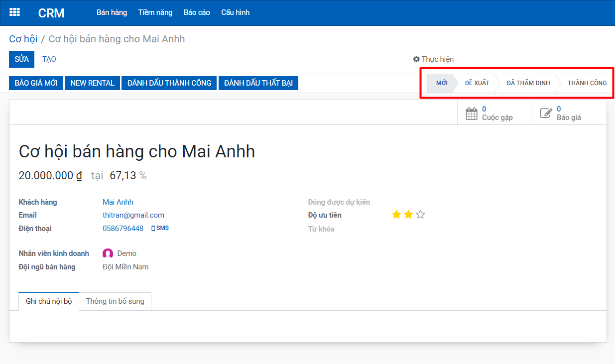
Task: Switch to Ghi chú nội bộ tab
Action: (49, 301)
